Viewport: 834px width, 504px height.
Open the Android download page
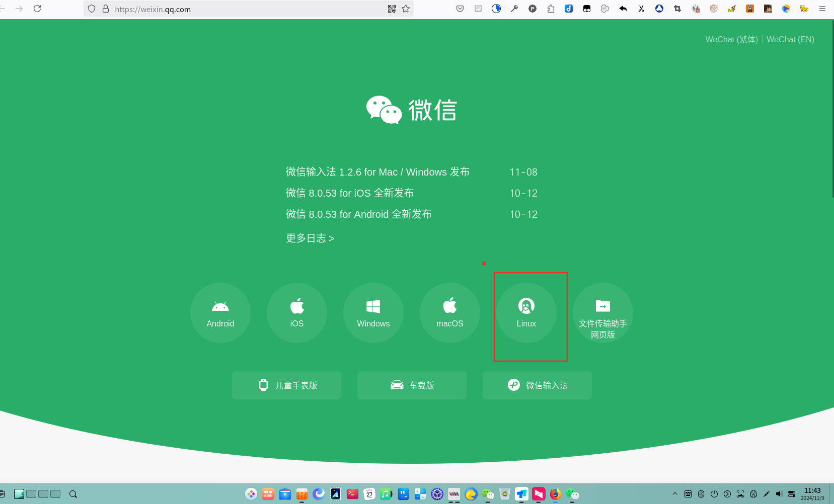pos(220,313)
